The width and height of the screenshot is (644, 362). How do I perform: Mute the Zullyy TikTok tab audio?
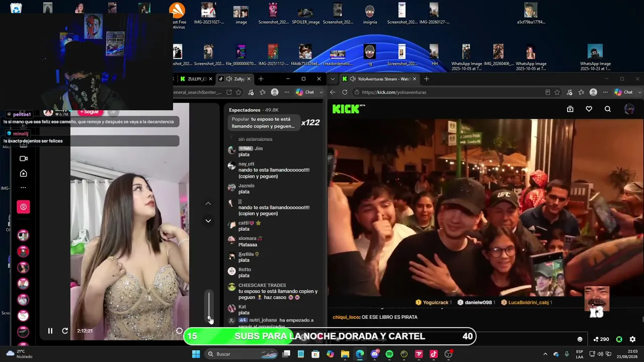[x=229, y=79]
